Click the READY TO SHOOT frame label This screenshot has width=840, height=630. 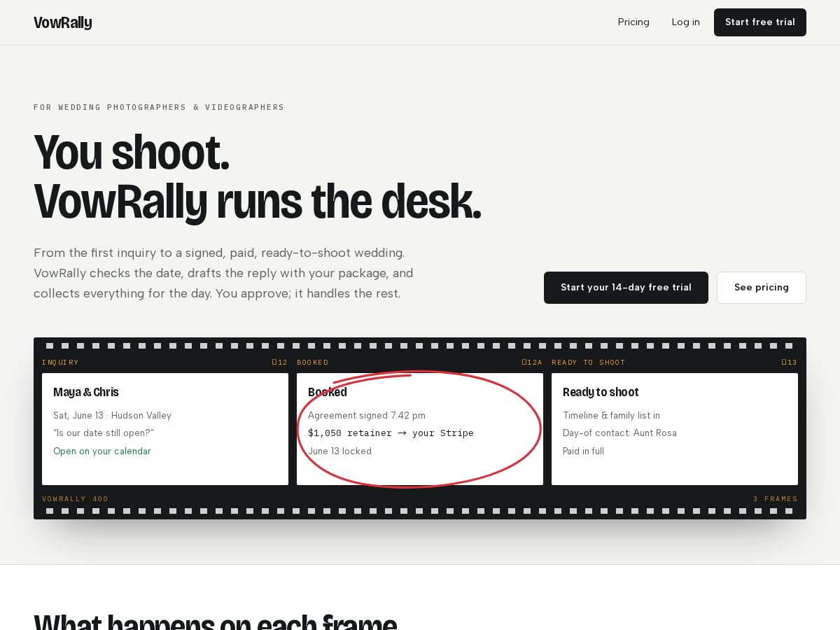(x=589, y=363)
